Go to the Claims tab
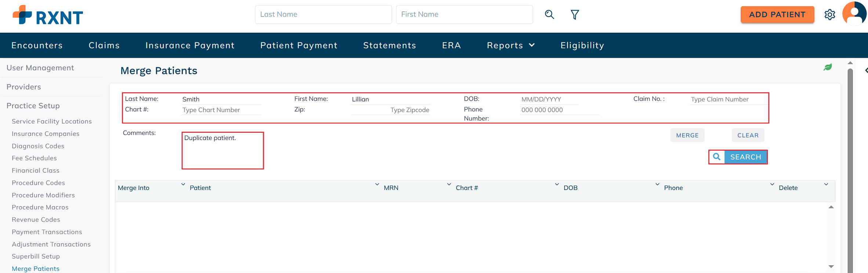This screenshot has height=273, width=868. [x=104, y=45]
